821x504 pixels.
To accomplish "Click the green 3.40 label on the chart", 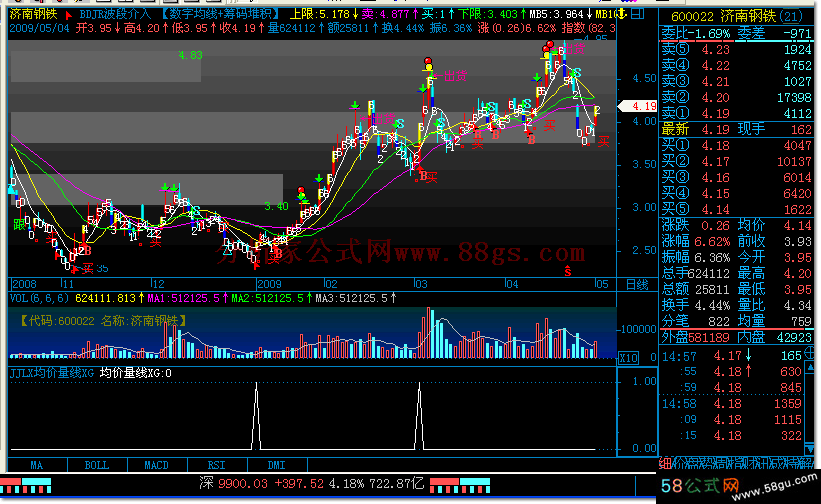I will point(276,206).
